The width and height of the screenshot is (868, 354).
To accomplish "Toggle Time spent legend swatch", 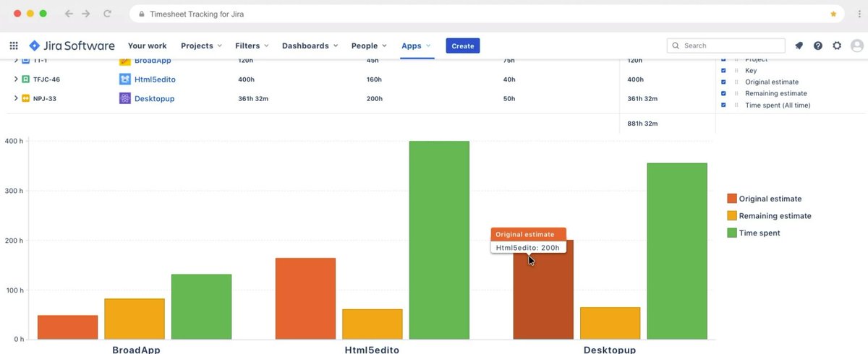I will tap(731, 233).
